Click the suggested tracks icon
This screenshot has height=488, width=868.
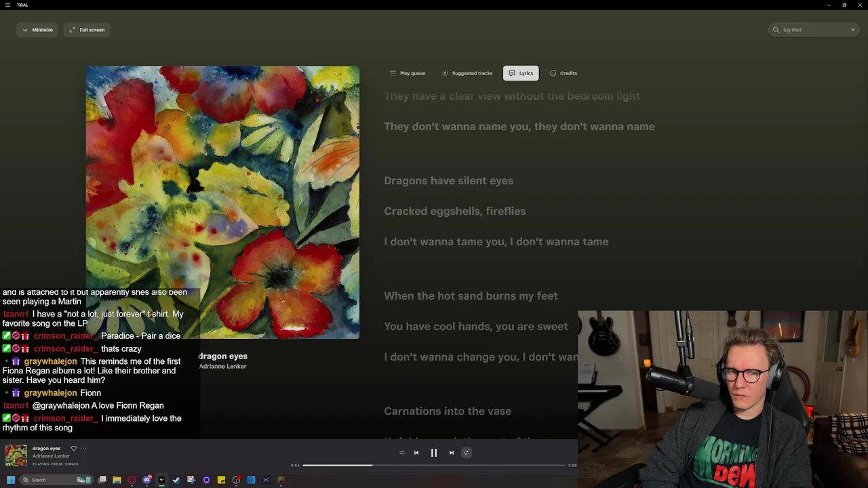[445, 73]
